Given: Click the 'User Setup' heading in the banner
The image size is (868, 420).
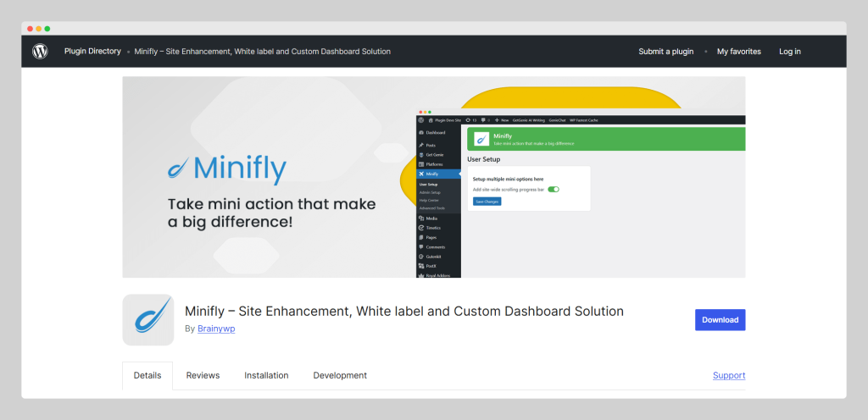Looking at the screenshot, I should click(x=483, y=159).
